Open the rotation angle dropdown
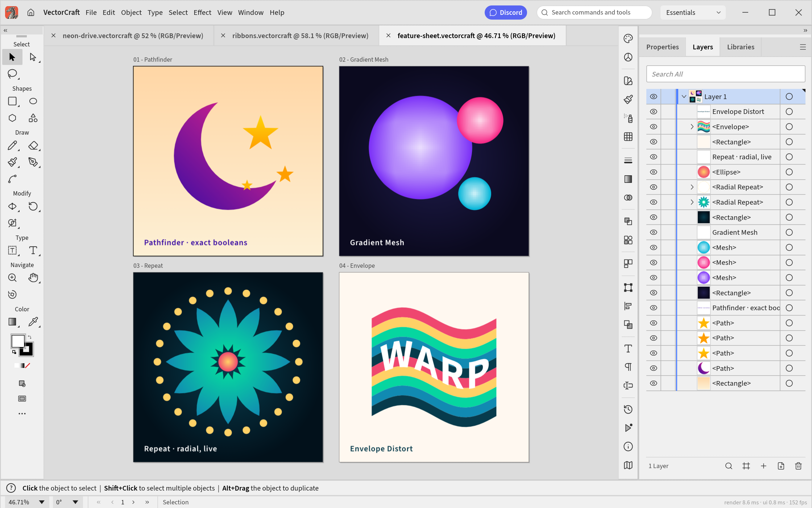Image resolution: width=812 pixels, height=508 pixels. (75, 502)
